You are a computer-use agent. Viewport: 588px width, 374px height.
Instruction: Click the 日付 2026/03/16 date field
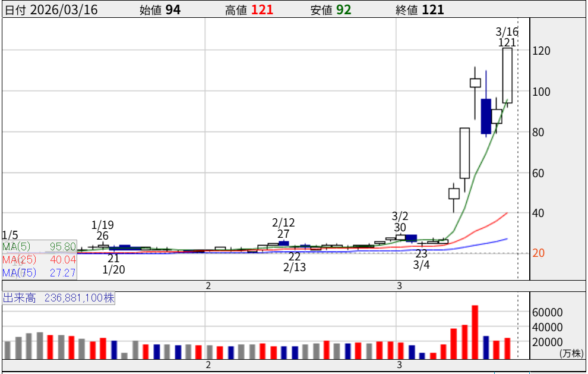tap(52, 10)
